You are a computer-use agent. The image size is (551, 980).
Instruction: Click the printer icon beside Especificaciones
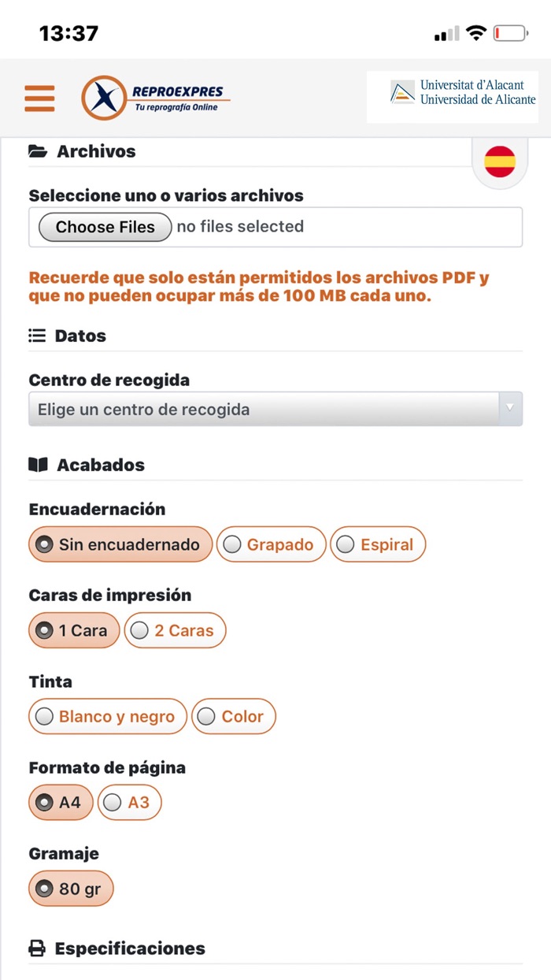coord(36,948)
